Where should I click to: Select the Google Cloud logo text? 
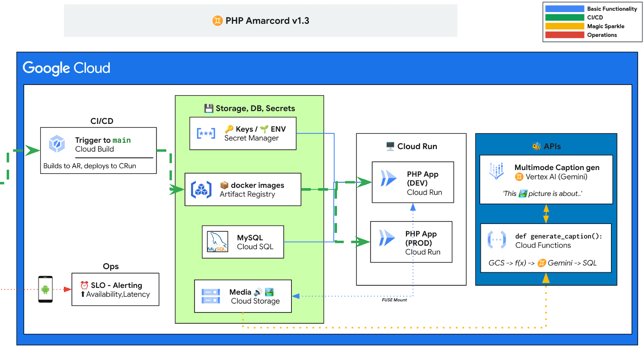coord(66,68)
